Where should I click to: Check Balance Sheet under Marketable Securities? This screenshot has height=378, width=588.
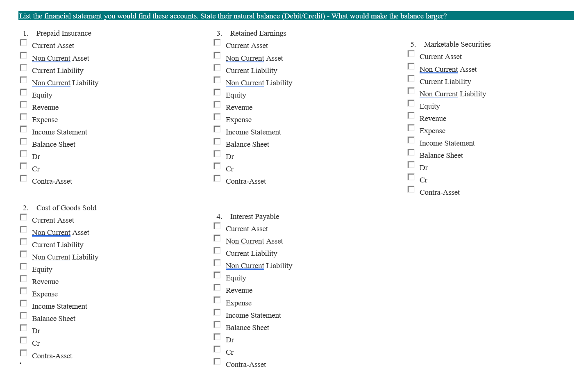[411, 152]
